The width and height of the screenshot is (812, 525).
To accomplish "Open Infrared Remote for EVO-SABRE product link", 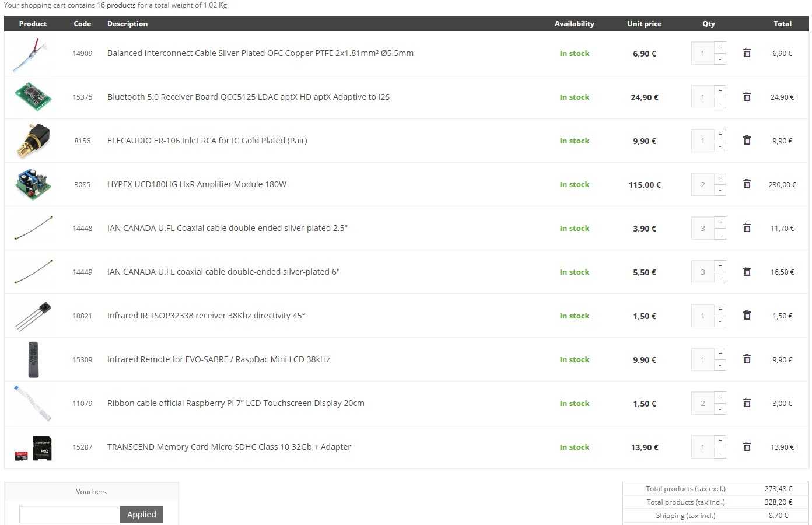I will (219, 359).
